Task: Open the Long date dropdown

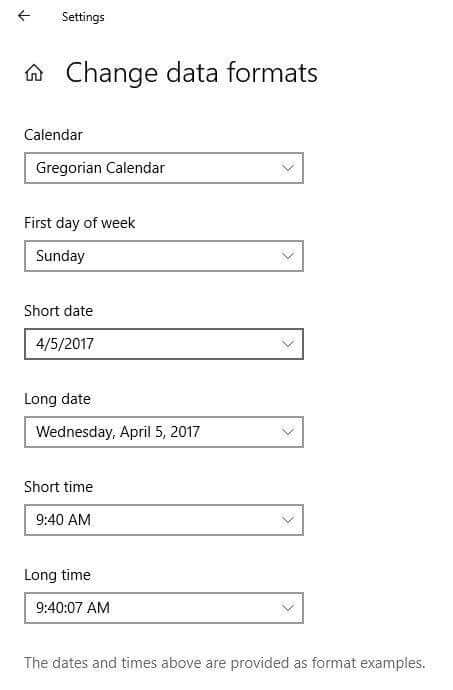Action: (164, 432)
